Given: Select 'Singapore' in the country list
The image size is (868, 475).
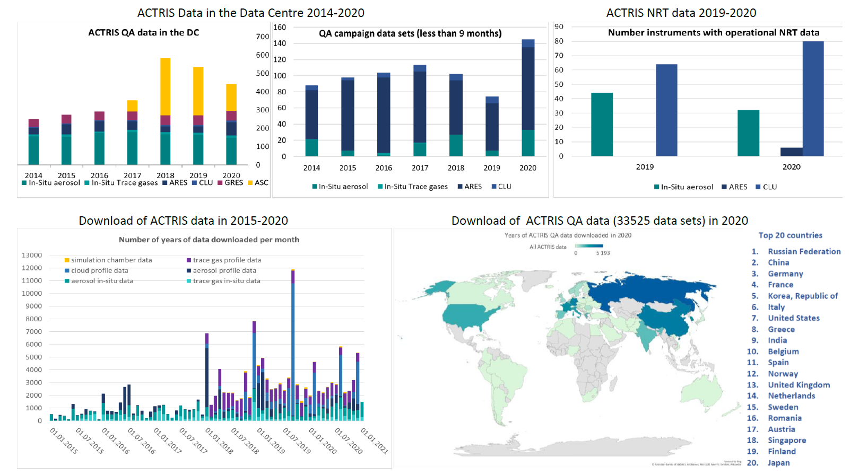Looking at the screenshot, I should click(x=787, y=441).
